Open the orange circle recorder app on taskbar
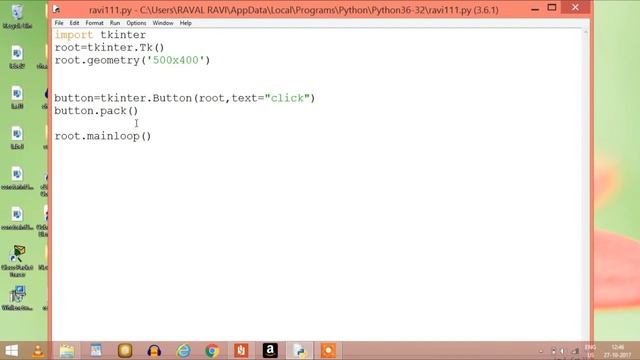The height and width of the screenshot is (360, 640). click(328, 351)
